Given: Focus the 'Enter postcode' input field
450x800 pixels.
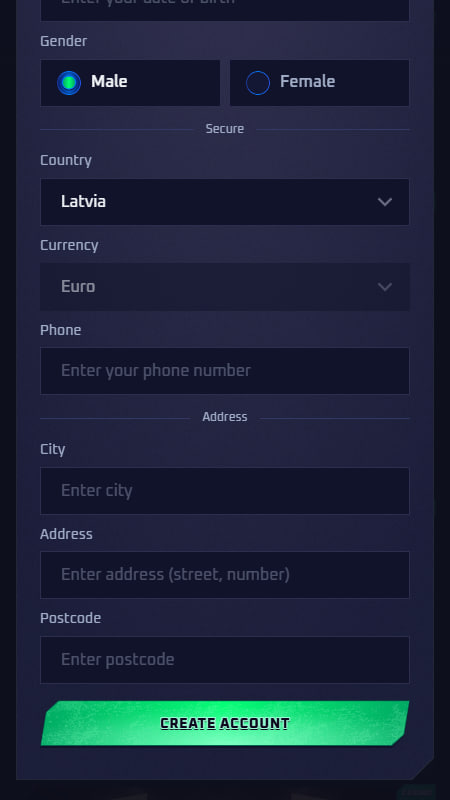Looking at the screenshot, I should point(225,660).
